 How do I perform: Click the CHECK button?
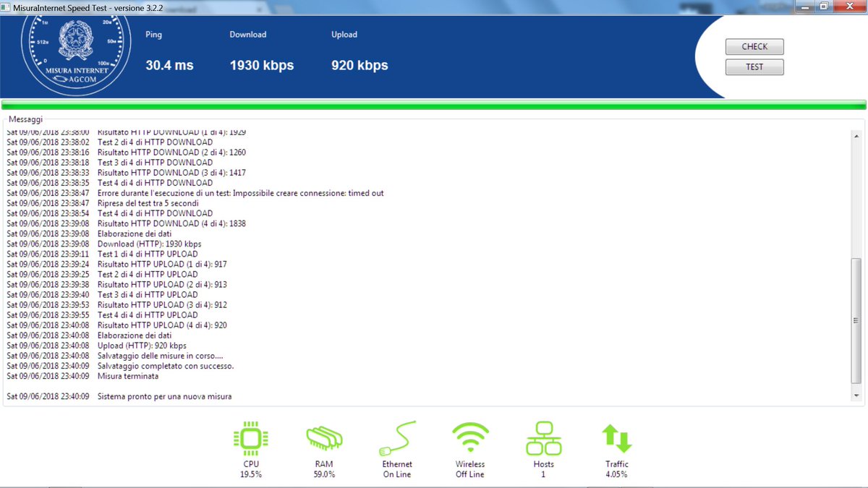pos(754,46)
